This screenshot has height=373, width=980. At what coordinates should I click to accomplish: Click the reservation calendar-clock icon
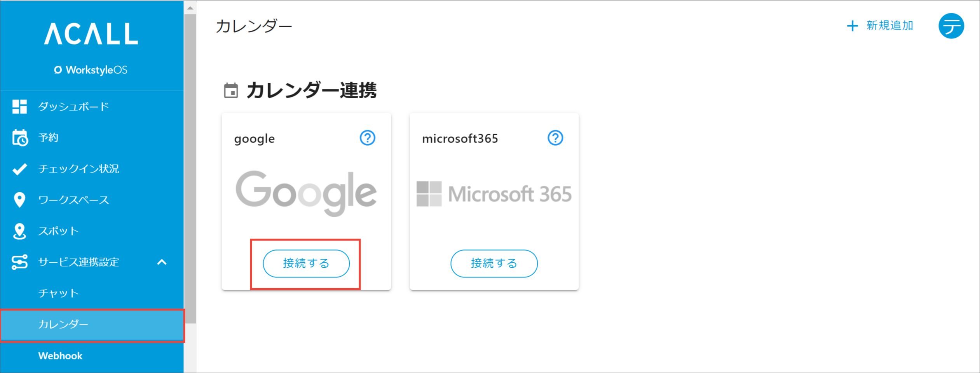coord(19,138)
